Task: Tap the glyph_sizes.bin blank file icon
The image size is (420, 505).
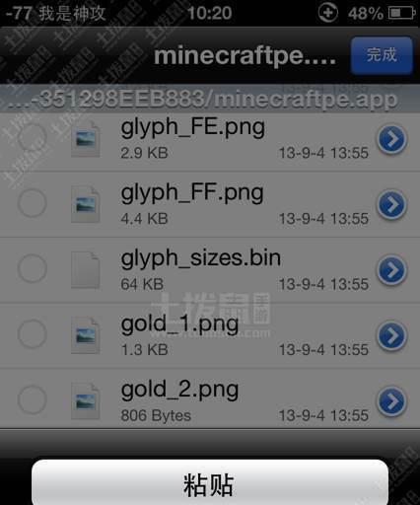Action: (86, 269)
